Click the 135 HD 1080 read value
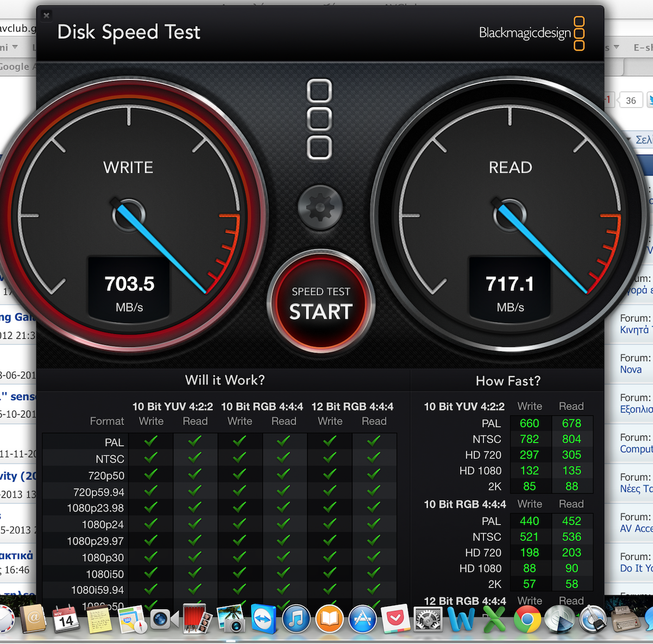Screen dimensions: 653x644 tap(572, 471)
